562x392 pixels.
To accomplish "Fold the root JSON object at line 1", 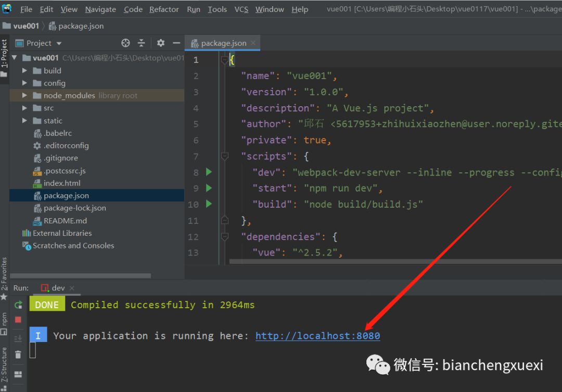I will [225, 60].
